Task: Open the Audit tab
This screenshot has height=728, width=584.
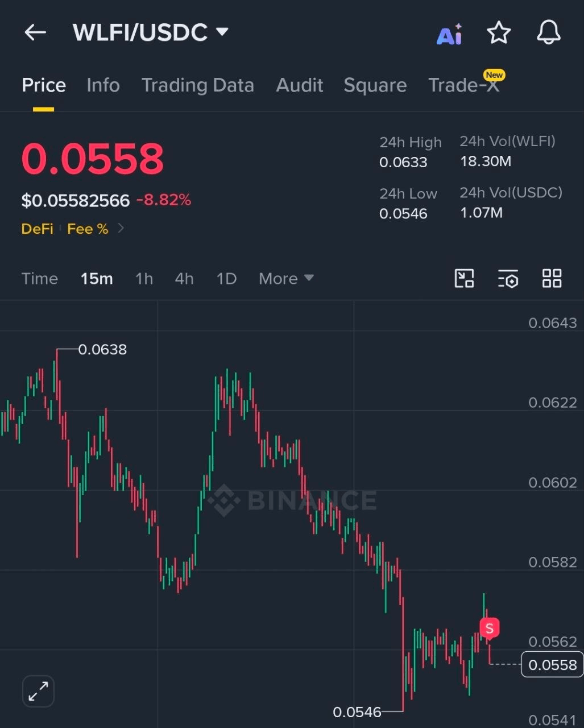Action: pyautogui.click(x=300, y=85)
